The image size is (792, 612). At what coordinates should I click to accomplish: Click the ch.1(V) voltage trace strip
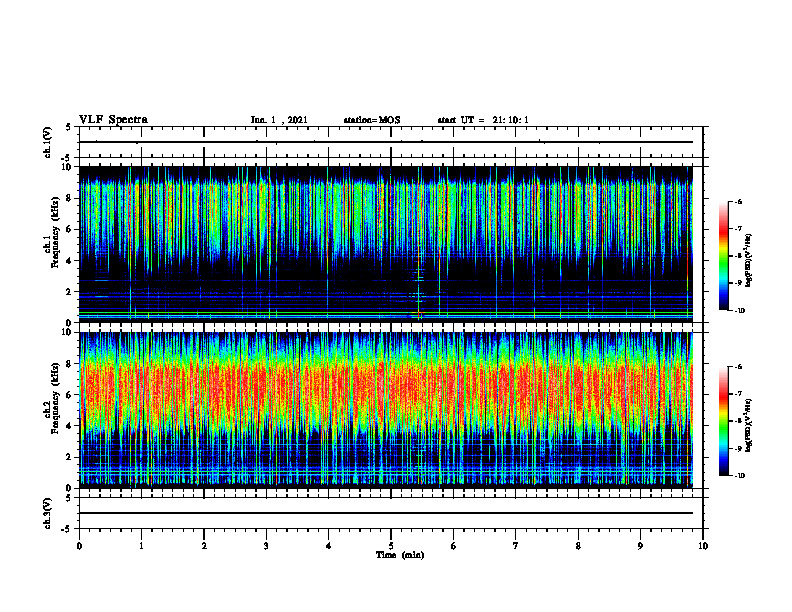point(391,142)
